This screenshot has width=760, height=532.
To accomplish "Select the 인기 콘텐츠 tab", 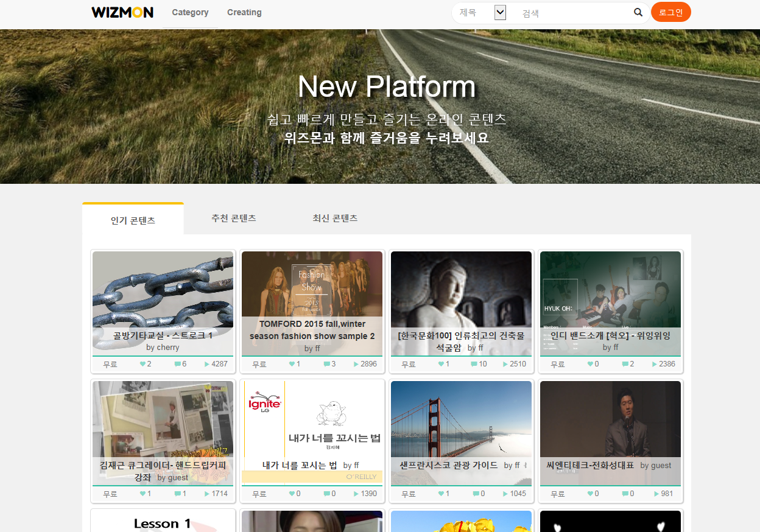I will (x=133, y=220).
